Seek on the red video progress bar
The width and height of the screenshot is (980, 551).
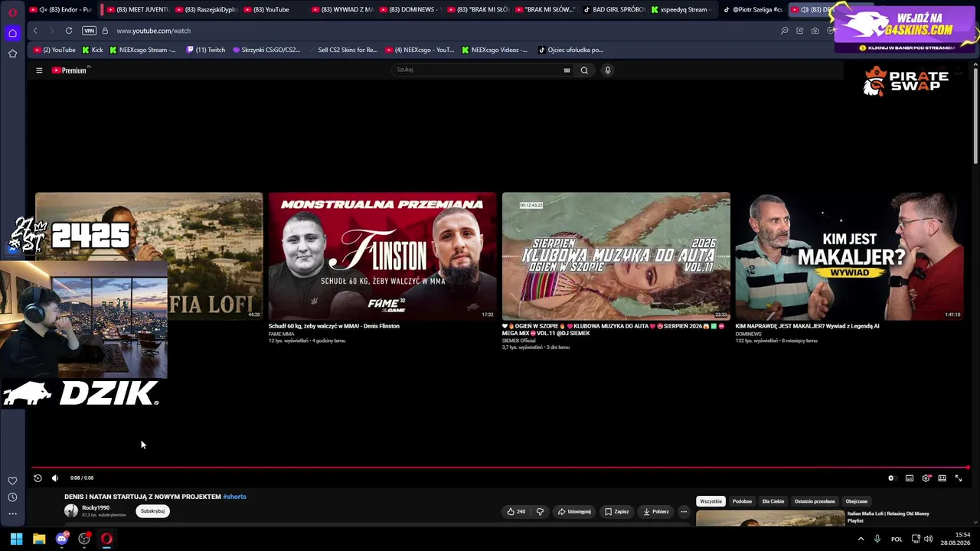500,467
